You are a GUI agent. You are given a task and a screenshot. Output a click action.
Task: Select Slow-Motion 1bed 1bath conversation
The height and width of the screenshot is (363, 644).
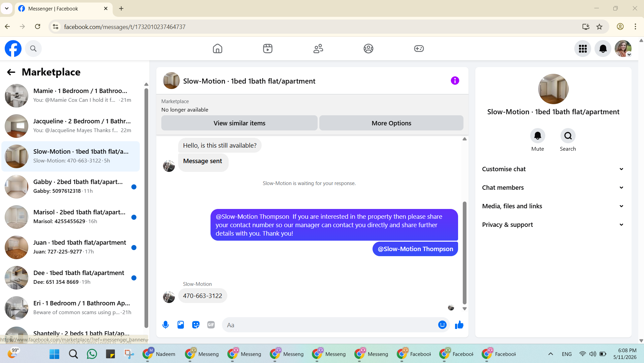(x=71, y=156)
